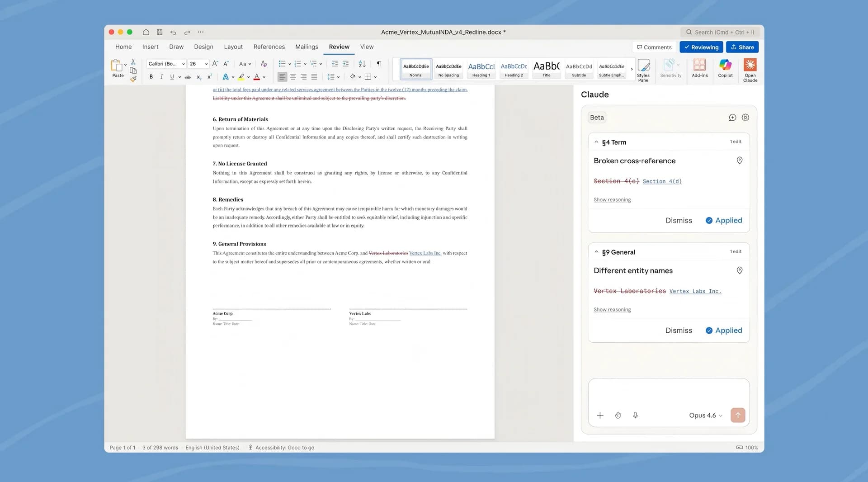Image resolution: width=868 pixels, height=482 pixels.
Task: Click the Sort icon
Action: [362, 64]
